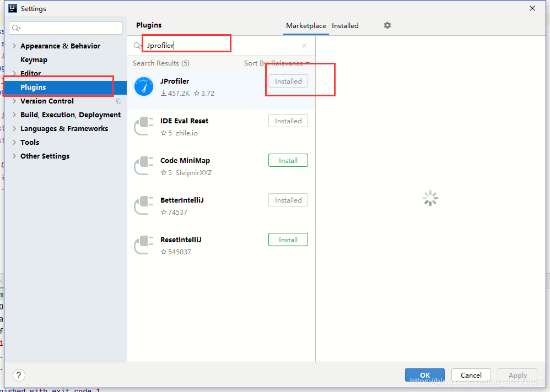The image size is (550, 392).
Task: Focus the plugin search field
Action: pyautogui.click(x=221, y=46)
